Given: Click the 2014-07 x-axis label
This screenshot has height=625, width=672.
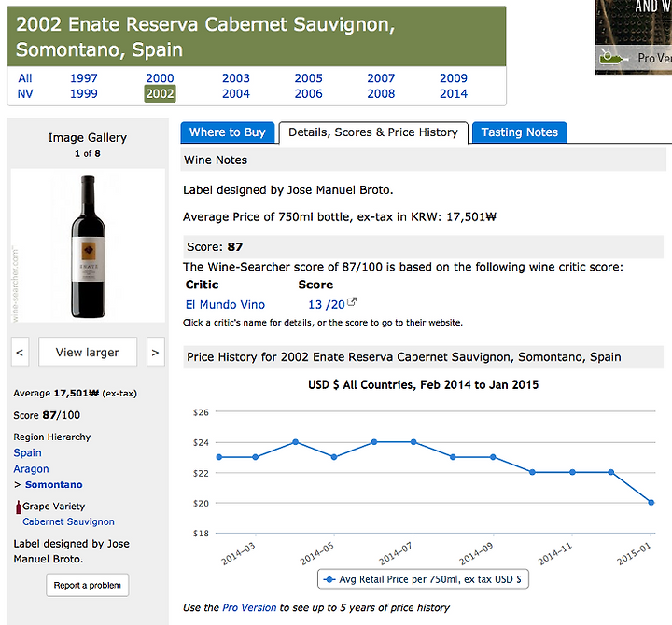Looking at the screenshot, I should [x=395, y=553].
